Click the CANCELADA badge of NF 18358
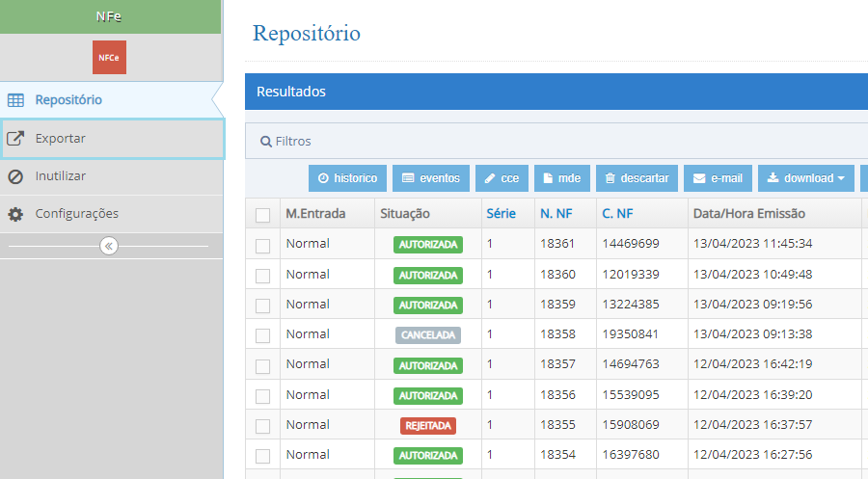This screenshot has width=868, height=479. (428, 335)
